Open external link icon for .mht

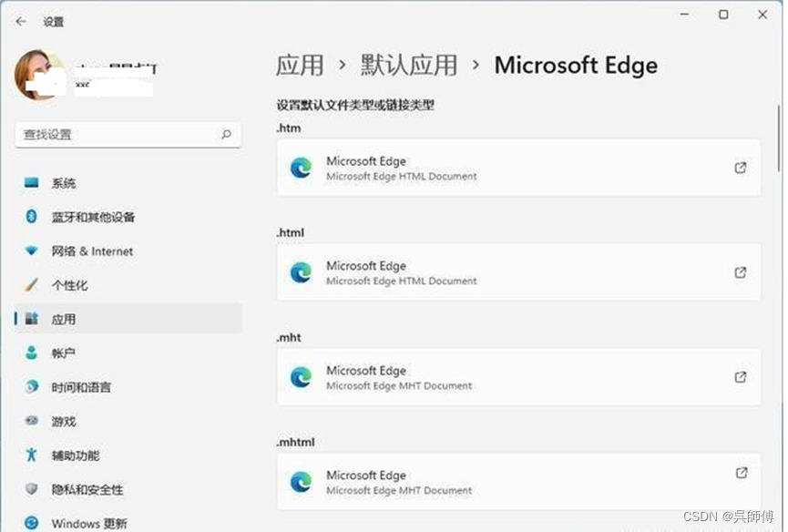tap(741, 377)
